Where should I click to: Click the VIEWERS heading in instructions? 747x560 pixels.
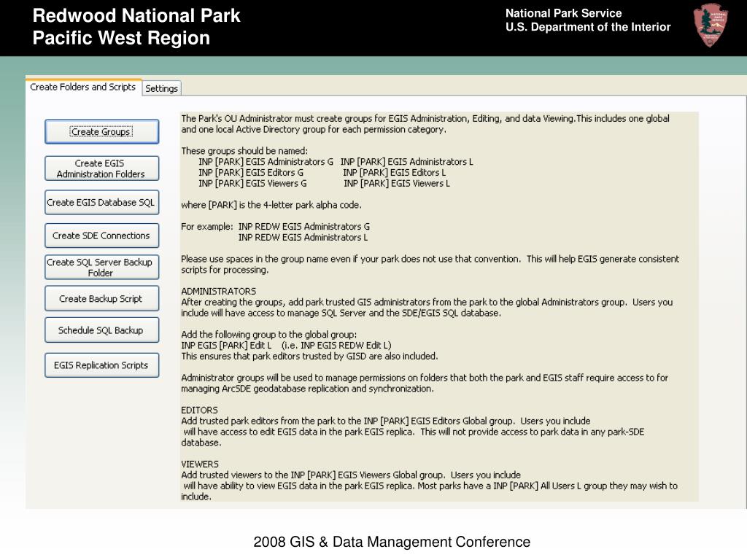pyautogui.click(x=200, y=464)
